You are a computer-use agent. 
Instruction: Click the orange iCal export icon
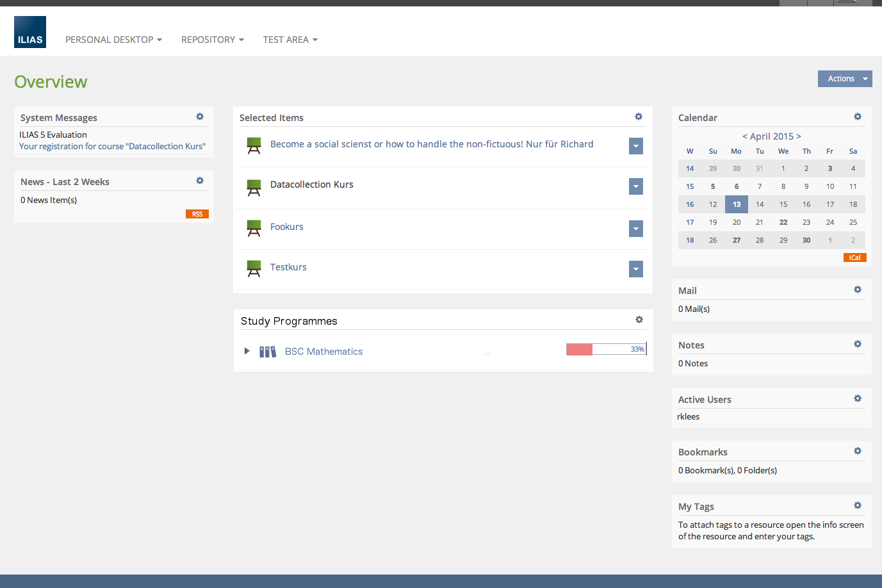pos(854,257)
